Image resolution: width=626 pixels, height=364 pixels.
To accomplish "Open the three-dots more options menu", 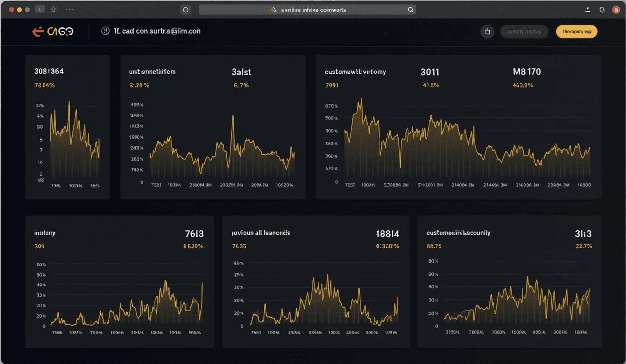I will [70, 9].
